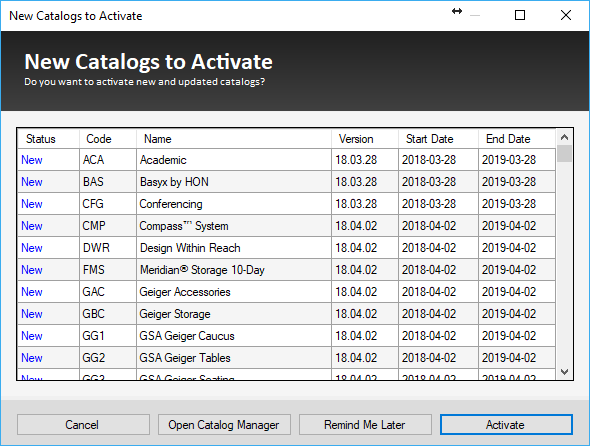Image resolution: width=590 pixels, height=446 pixels.
Task: Click the FMS code cell
Action: (108, 270)
